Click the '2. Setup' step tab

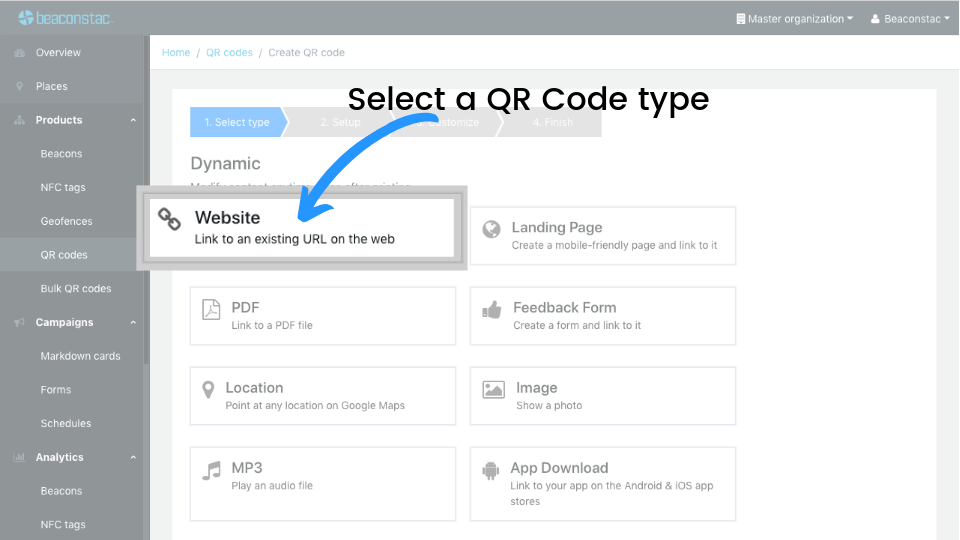click(x=340, y=122)
